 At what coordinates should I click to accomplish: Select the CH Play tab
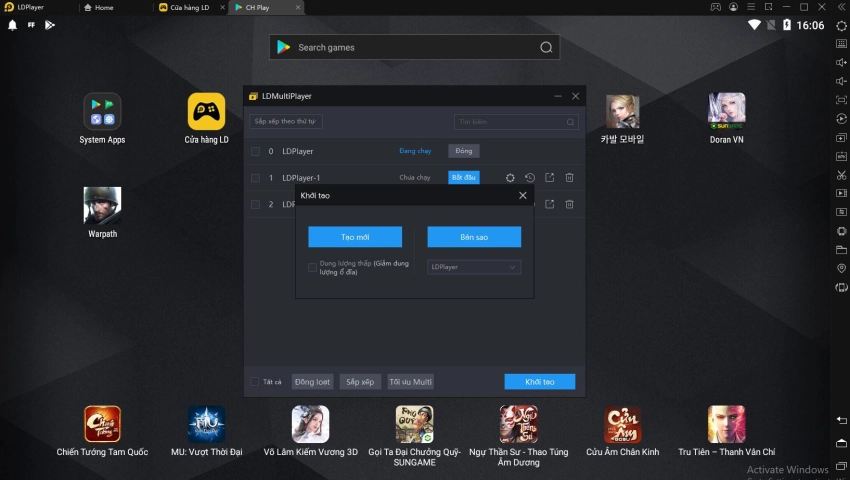[x=252, y=8]
